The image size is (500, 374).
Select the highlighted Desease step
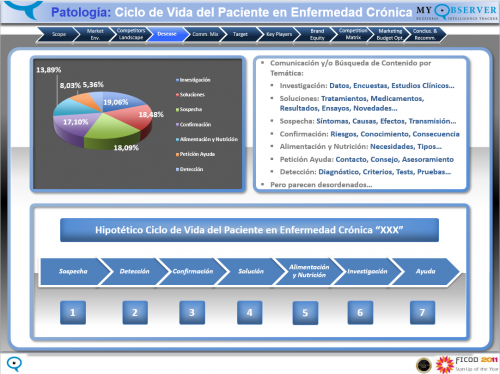click(167, 34)
